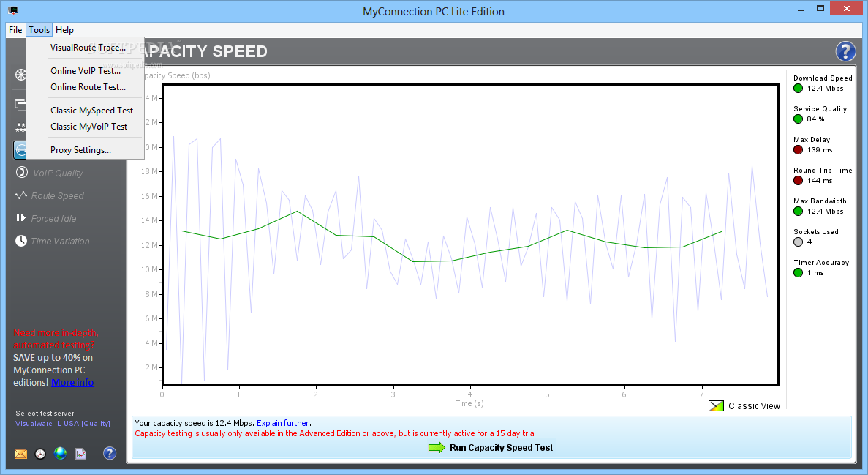Viewport: 868px width, 475px height.
Task: Select the VoIP Quality sidebar label
Action: (58, 173)
